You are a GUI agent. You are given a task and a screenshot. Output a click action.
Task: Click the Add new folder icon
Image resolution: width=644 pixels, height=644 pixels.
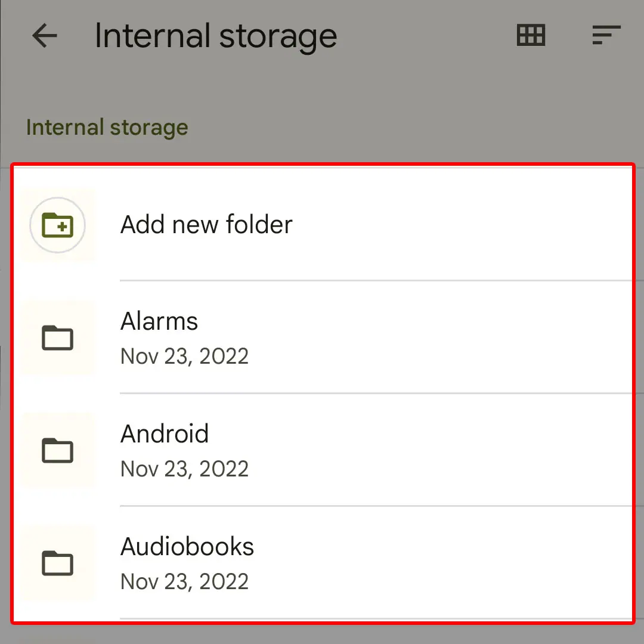[x=58, y=225]
